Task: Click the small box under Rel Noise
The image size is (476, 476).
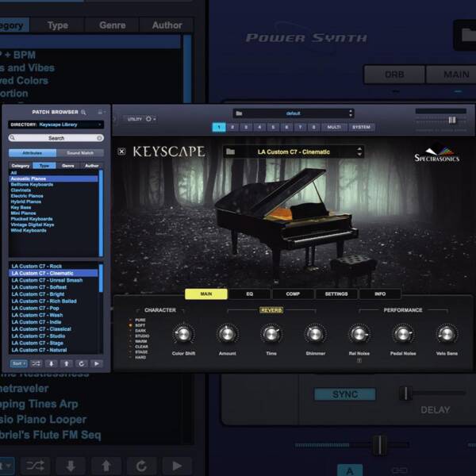Action: pyautogui.click(x=359, y=361)
